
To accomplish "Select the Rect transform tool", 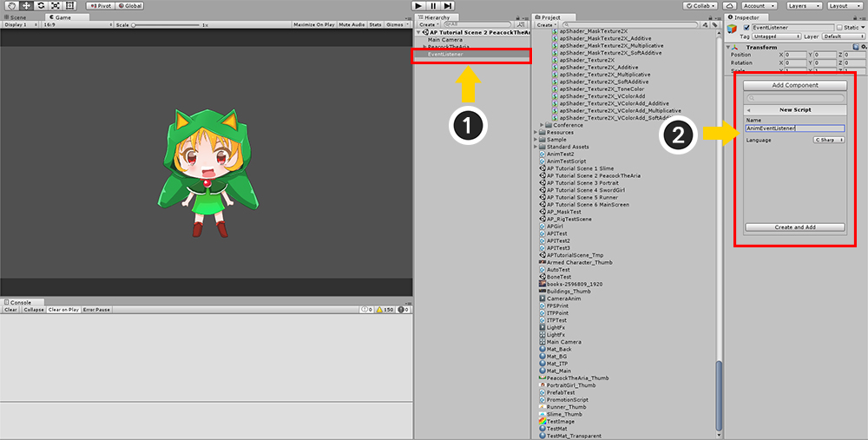I will point(69,5).
